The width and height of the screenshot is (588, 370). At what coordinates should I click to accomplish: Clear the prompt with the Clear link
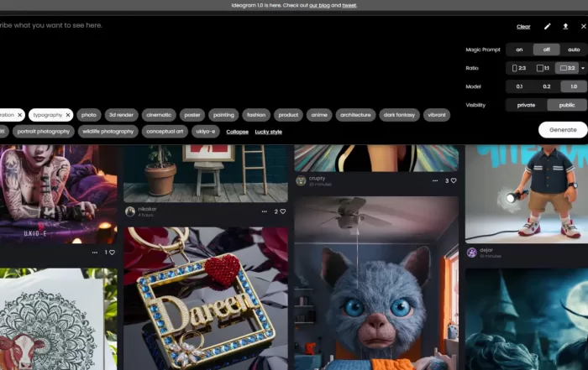(x=523, y=27)
